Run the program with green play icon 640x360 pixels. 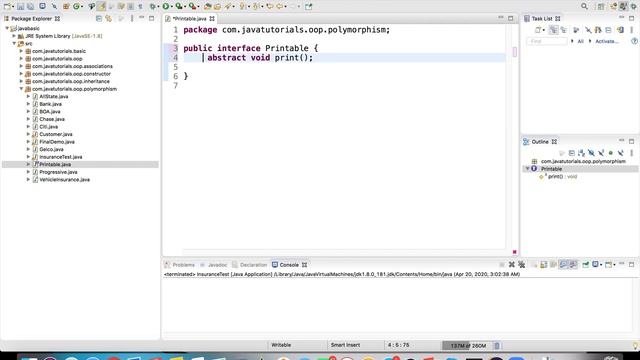(166, 7)
